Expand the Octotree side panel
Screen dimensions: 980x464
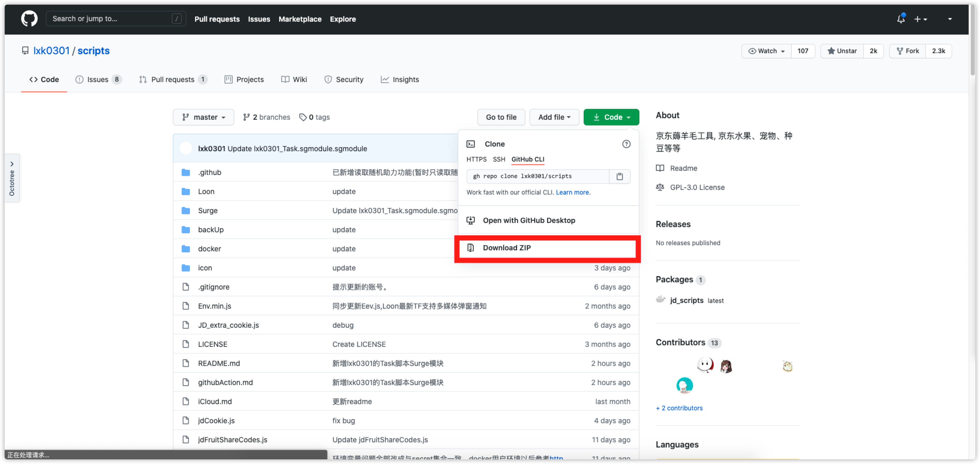click(x=12, y=178)
